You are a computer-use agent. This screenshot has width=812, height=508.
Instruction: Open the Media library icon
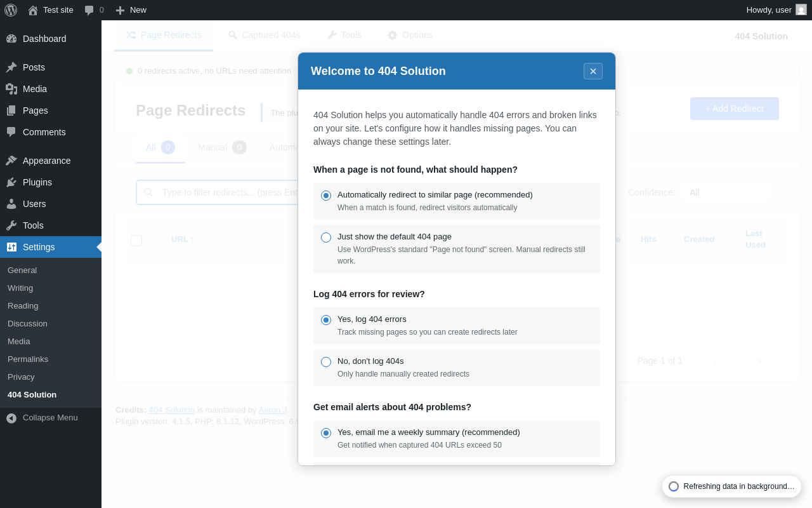pos(11,89)
